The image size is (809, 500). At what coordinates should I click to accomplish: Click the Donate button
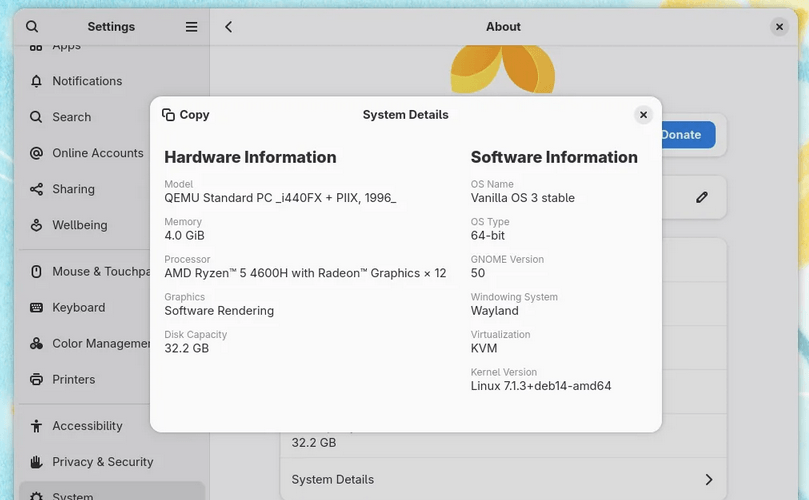coord(688,135)
